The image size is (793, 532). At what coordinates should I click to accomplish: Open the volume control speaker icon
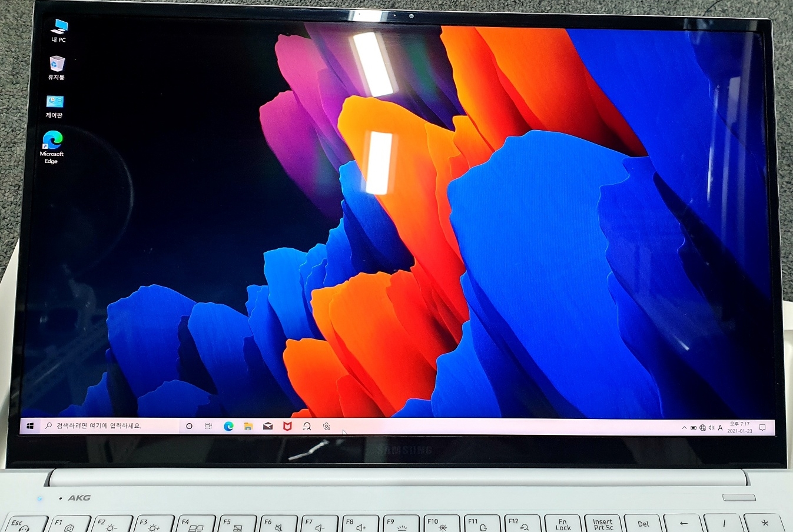click(x=711, y=428)
